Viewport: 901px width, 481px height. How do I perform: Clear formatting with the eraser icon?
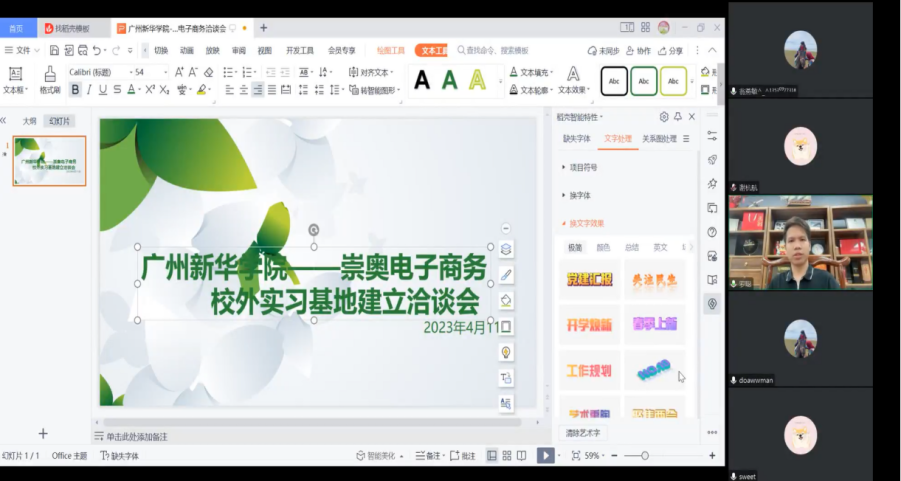pos(209,72)
